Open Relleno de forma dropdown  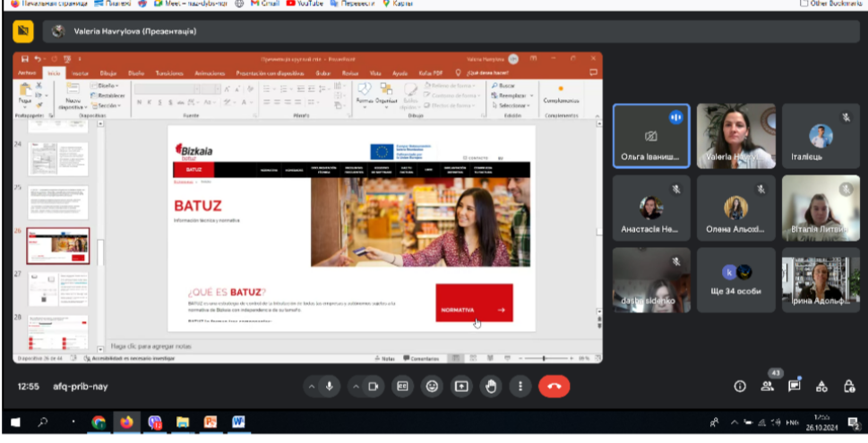click(x=450, y=86)
